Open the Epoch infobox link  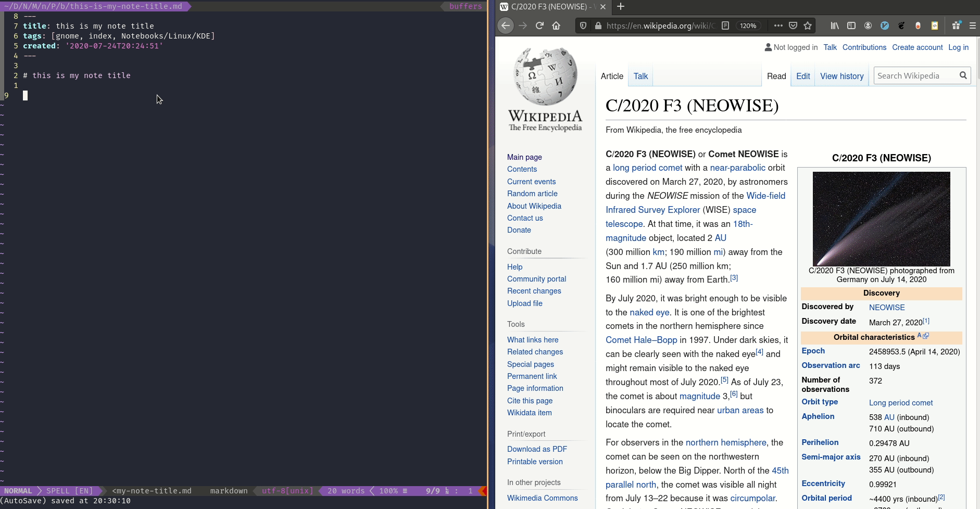coord(813,351)
